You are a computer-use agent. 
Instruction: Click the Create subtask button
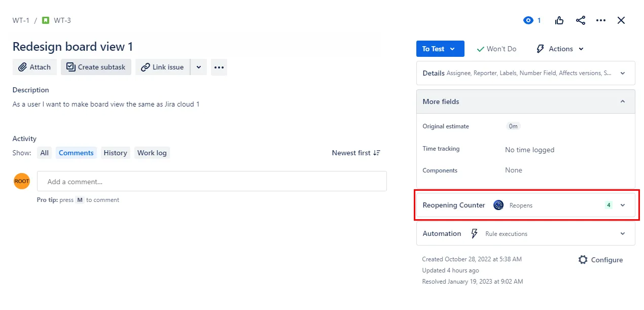tap(96, 67)
